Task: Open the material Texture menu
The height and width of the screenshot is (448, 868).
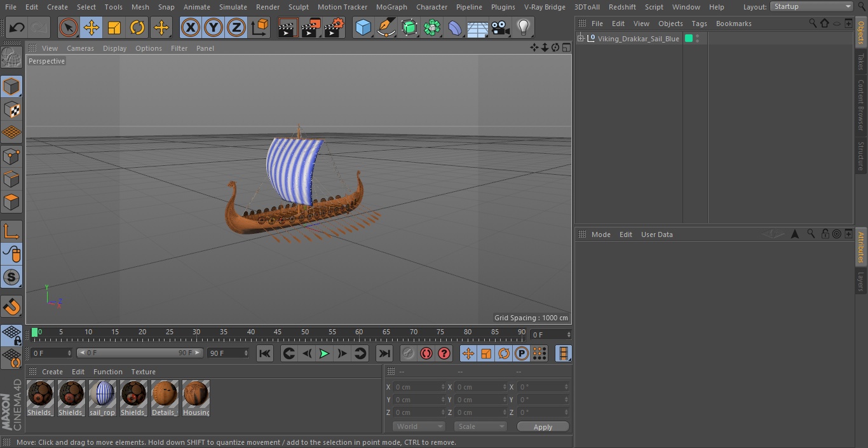Action: coord(143,372)
